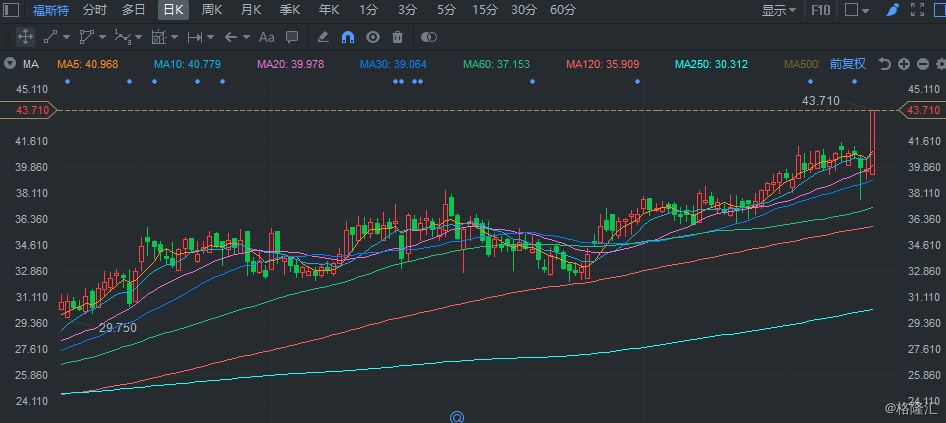Toggle 前复权 price adjustment mode

[x=848, y=64]
